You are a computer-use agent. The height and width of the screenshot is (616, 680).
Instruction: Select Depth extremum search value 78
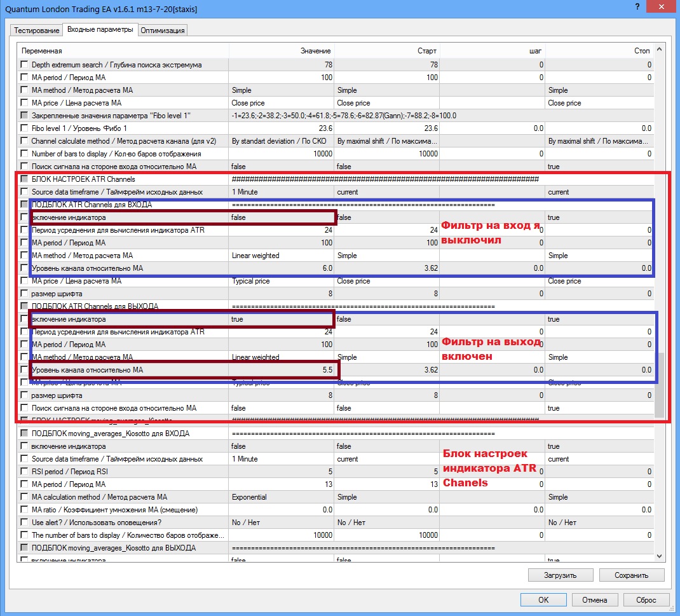tap(282, 65)
